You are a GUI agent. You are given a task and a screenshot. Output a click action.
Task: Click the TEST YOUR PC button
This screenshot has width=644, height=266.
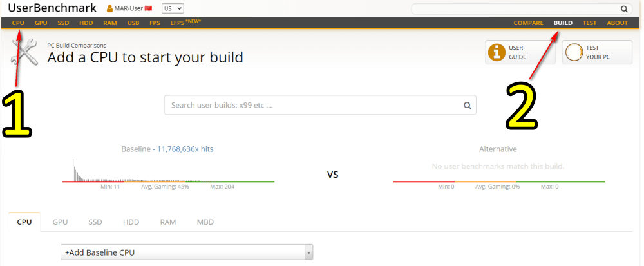(x=597, y=52)
